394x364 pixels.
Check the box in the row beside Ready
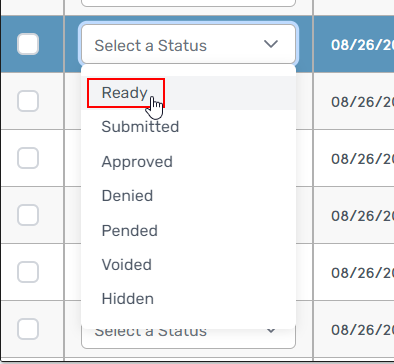(x=28, y=101)
